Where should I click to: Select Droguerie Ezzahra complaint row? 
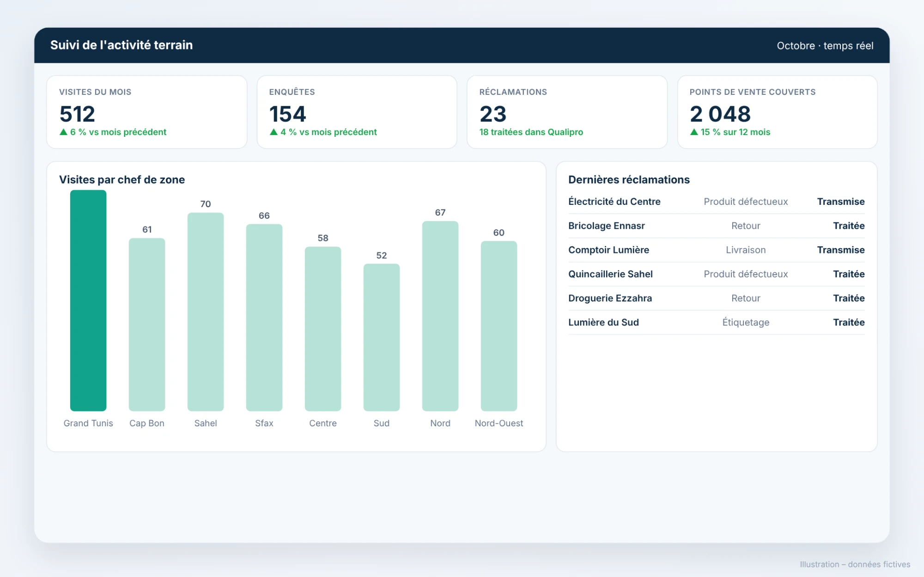click(x=717, y=298)
